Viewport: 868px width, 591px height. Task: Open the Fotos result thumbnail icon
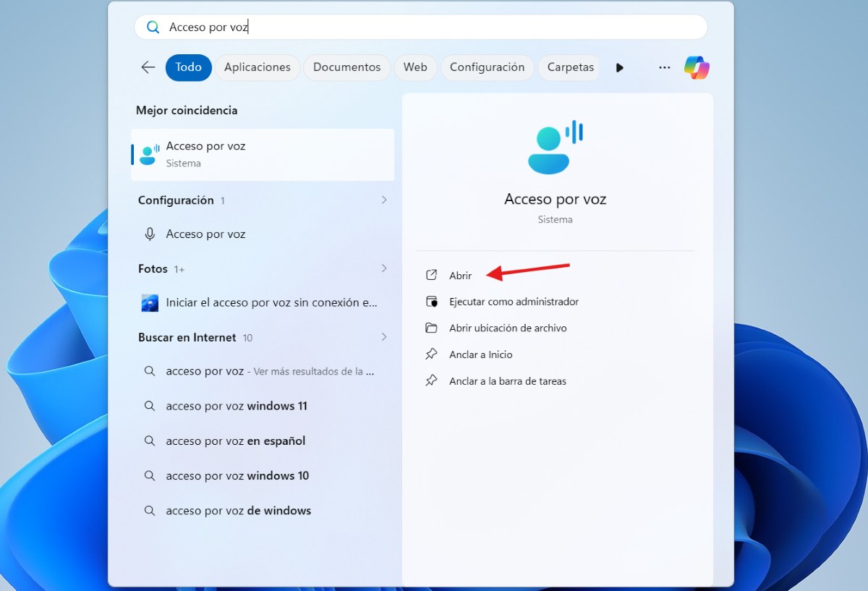point(149,302)
